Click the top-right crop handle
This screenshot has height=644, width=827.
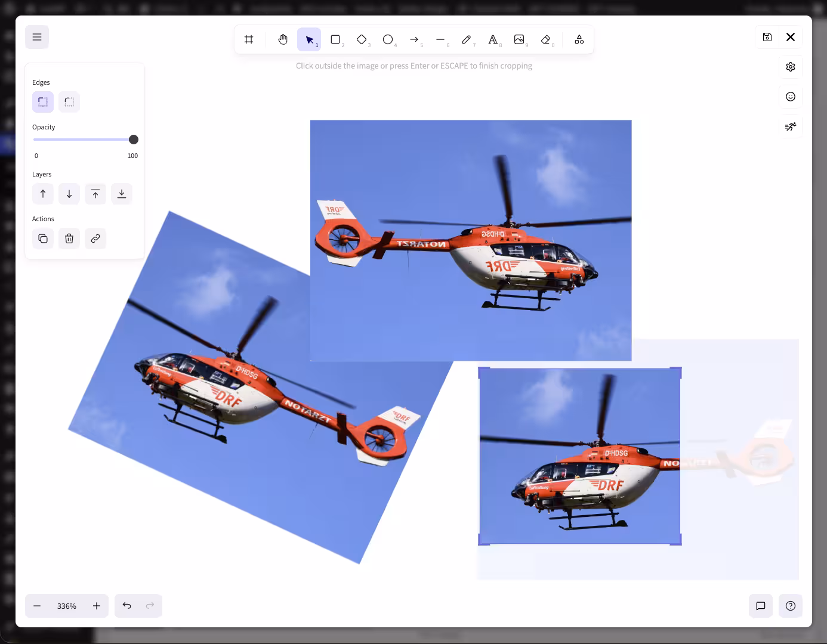pos(678,370)
